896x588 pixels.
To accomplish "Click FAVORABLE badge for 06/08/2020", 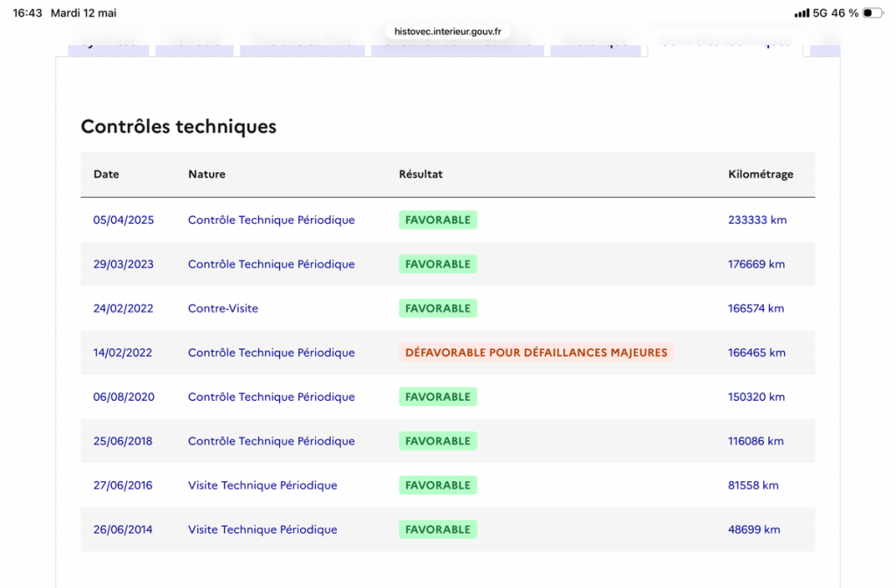I will point(437,397).
